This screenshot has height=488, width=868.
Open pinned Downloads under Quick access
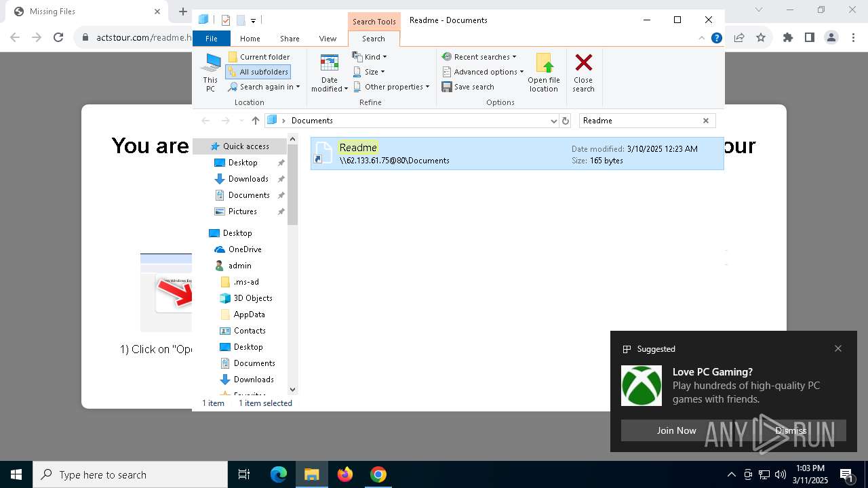(x=248, y=179)
